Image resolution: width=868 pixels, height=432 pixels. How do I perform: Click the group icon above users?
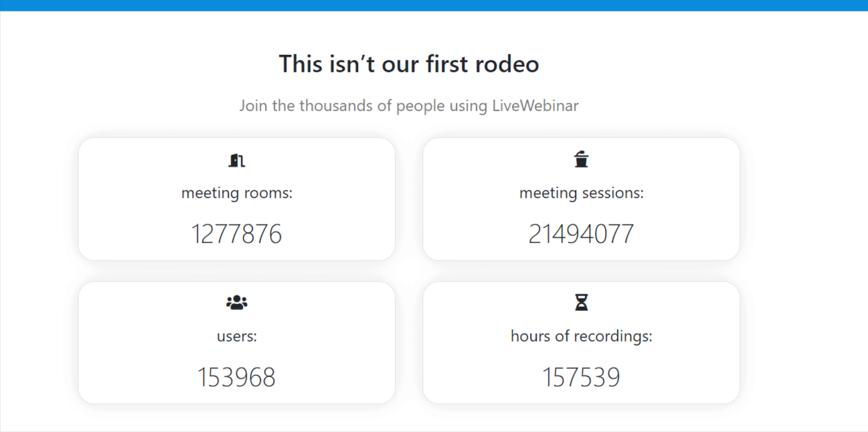tap(237, 303)
